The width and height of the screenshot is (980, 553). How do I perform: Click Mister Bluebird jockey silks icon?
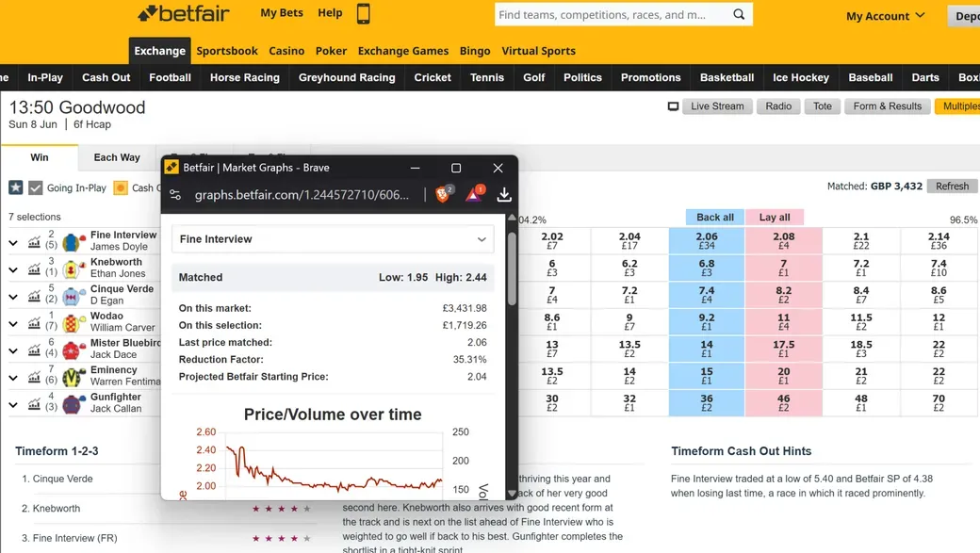coord(73,350)
